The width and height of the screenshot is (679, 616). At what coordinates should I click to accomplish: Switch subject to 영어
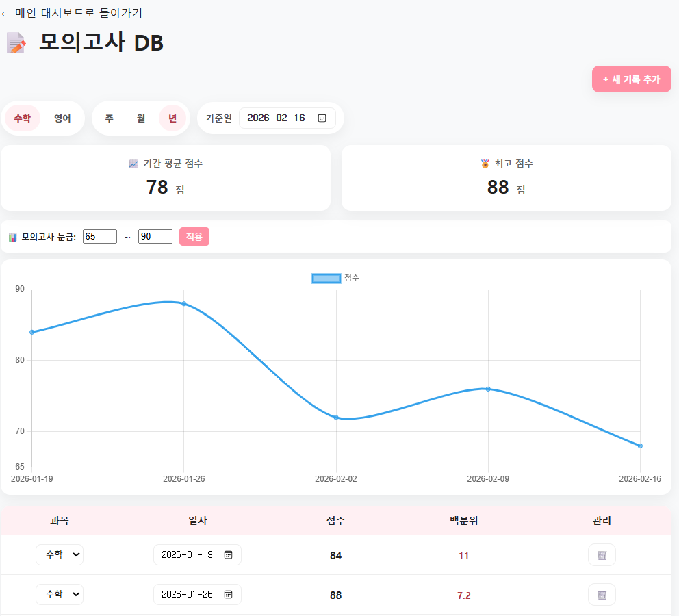(62, 118)
